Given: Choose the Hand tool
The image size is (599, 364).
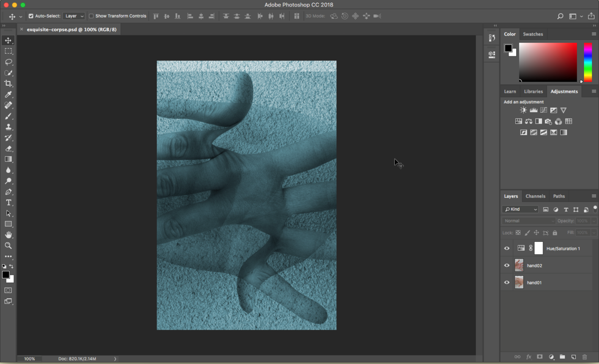Looking at the screenshot, I should [8, 235].
